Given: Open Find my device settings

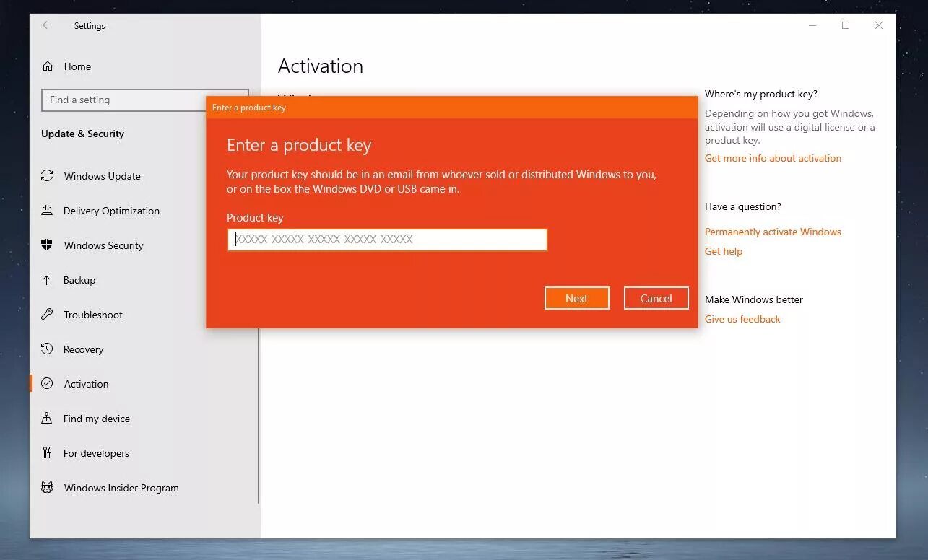Looking at the screenshot, I should click(97, 419).
